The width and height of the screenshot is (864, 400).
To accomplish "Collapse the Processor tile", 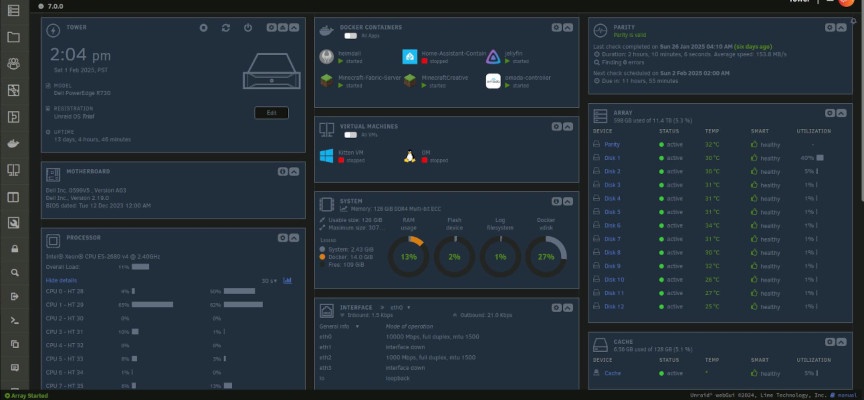I will click(294, 237).
